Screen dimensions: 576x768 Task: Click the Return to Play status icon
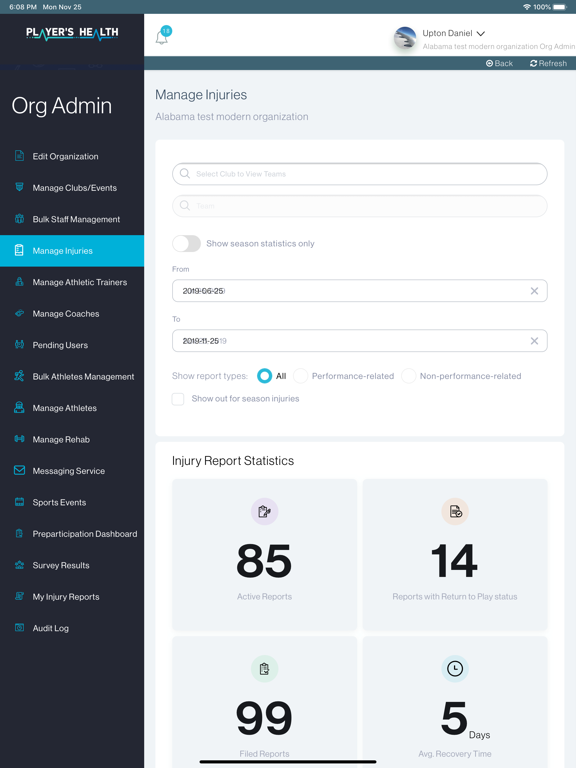[x=455, y=511]
